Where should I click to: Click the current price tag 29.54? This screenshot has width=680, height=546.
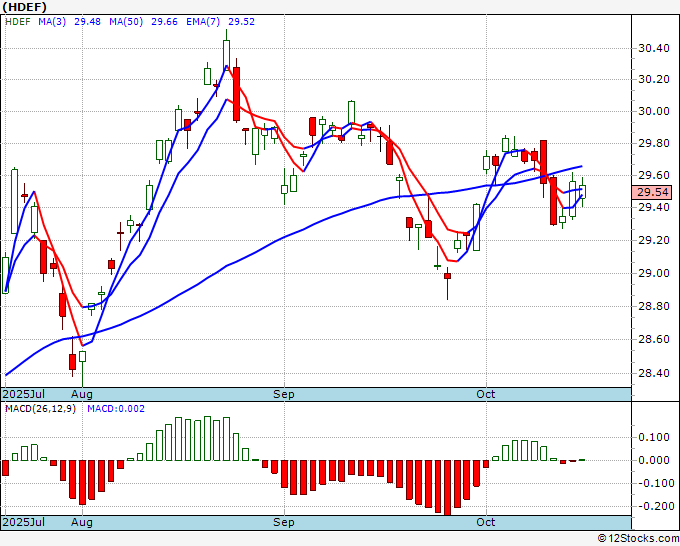point(652,192)
